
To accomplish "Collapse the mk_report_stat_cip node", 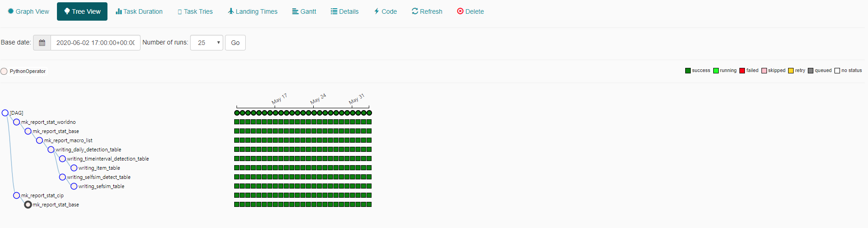I will click(x=17, y=195).
